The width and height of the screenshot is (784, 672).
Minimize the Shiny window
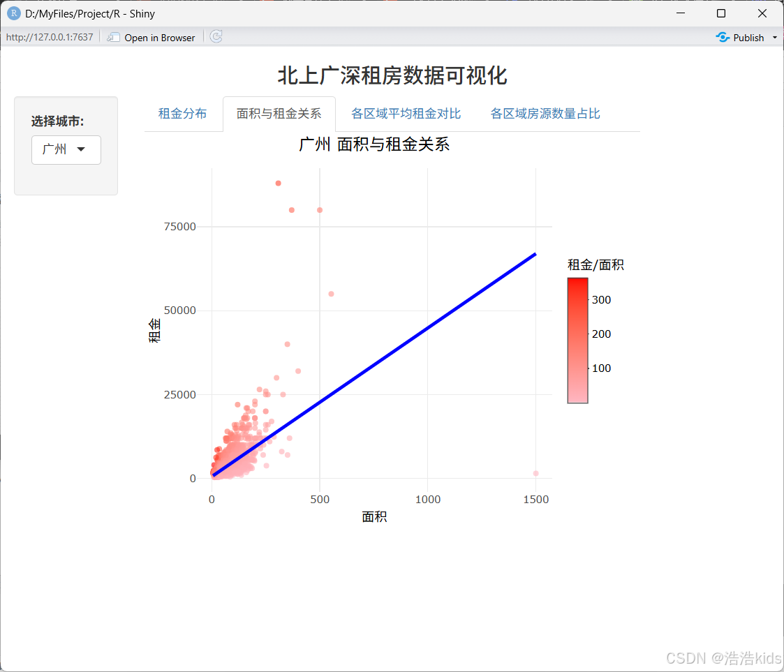pos(681,13)
